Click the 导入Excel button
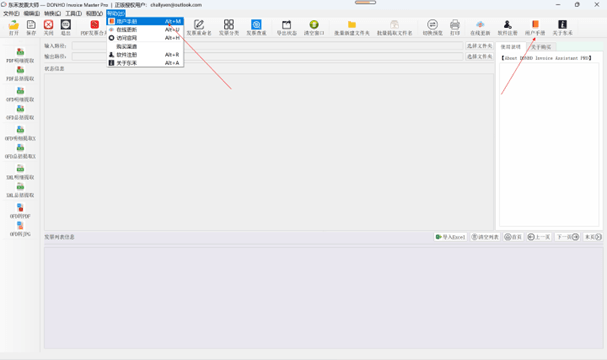Screen dimensions: 607x360 point(450,237)
